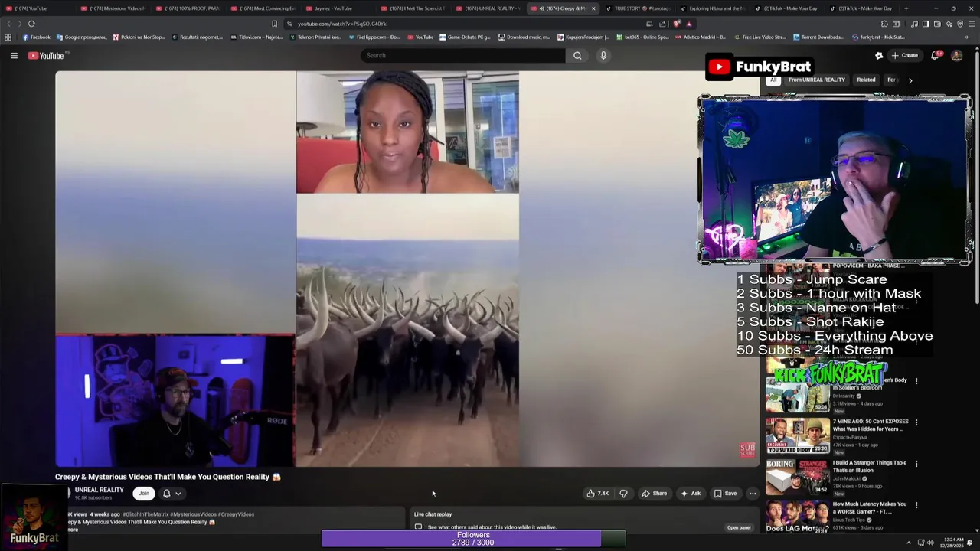The image size is (980, 551).
Task: Go to the YouTube home logo
Action: [x=46, y=55]
